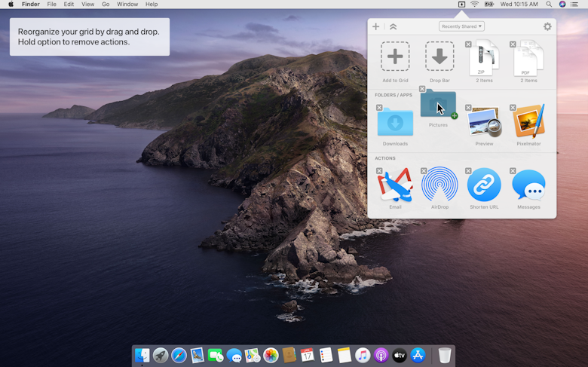
Task: Click the plus icon in Dropzone header
Action: click(375, 26)
